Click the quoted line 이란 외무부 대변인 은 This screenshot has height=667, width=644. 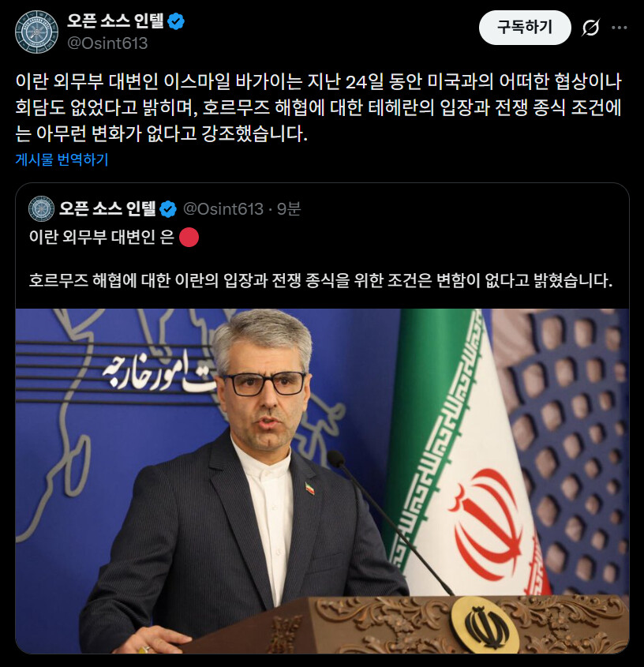click(x=102, y=237)
